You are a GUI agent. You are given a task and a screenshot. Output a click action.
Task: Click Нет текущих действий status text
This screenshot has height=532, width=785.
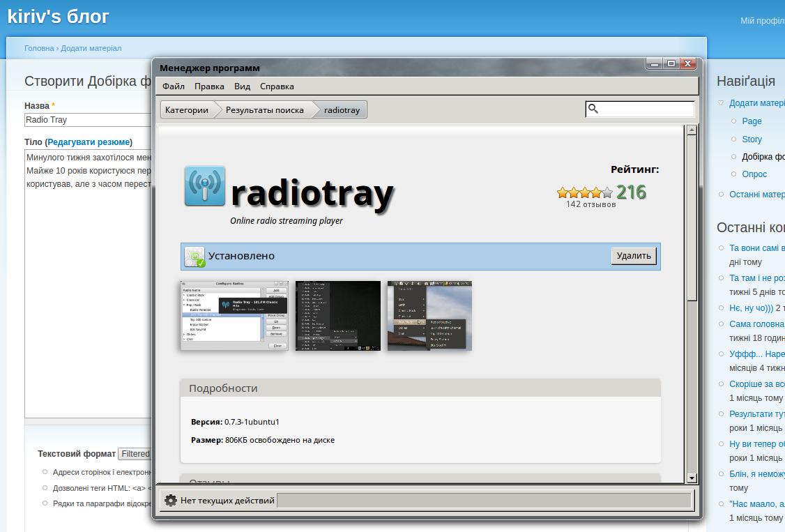(227, 501)
